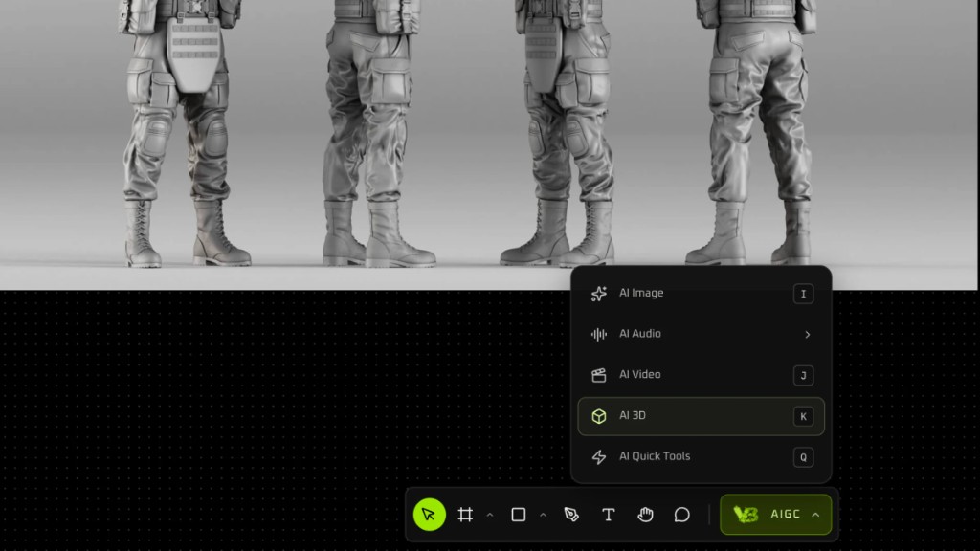The width and height of the screenshot is (980, 551).
Task: Choose AI 3D from the menu
Action: coord(702,416)
